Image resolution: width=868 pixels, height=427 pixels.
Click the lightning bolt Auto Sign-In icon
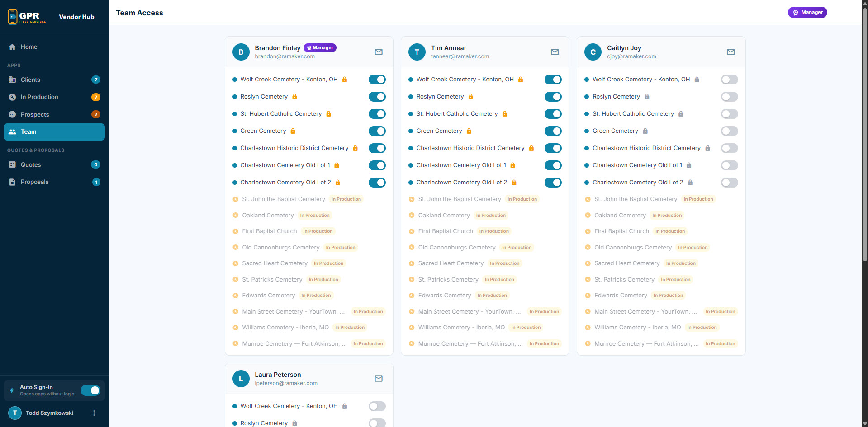tap(12, 390)
